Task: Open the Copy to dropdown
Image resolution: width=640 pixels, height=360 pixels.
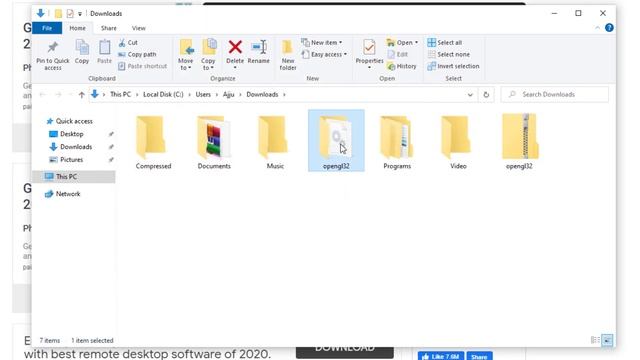Action: (208, 55)
